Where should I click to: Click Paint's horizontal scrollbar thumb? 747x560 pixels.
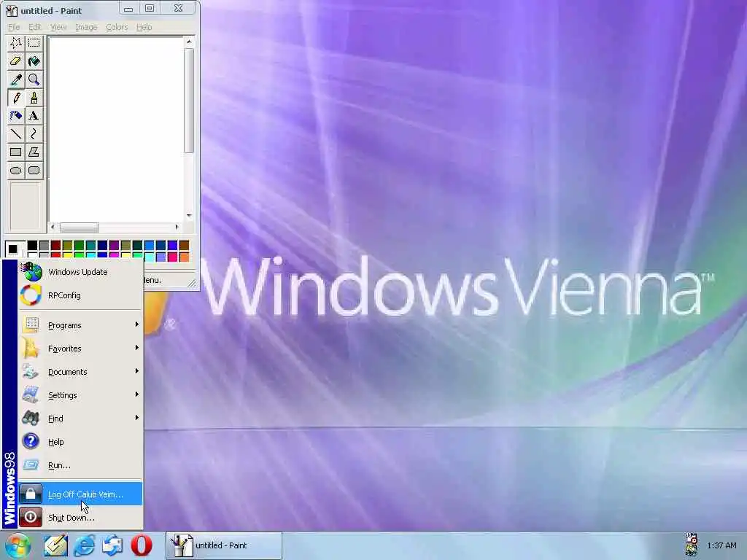coord(79,227)
